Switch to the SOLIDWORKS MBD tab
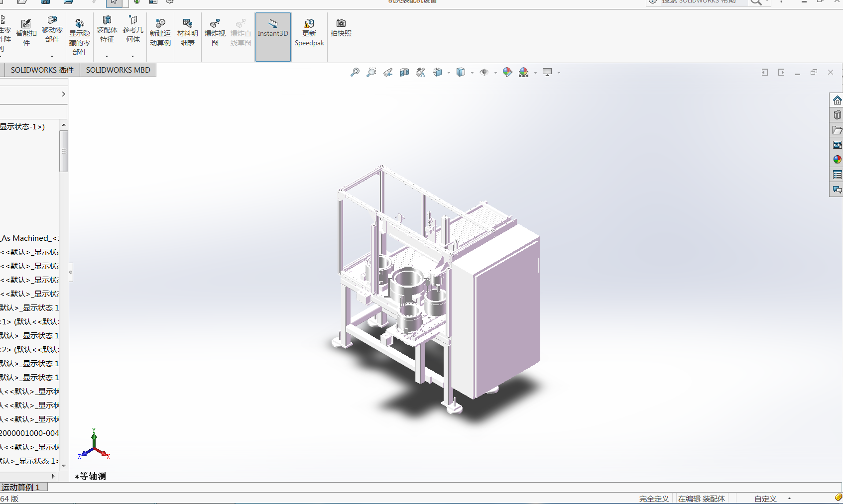The image size is (843, 504). (118, 70)
